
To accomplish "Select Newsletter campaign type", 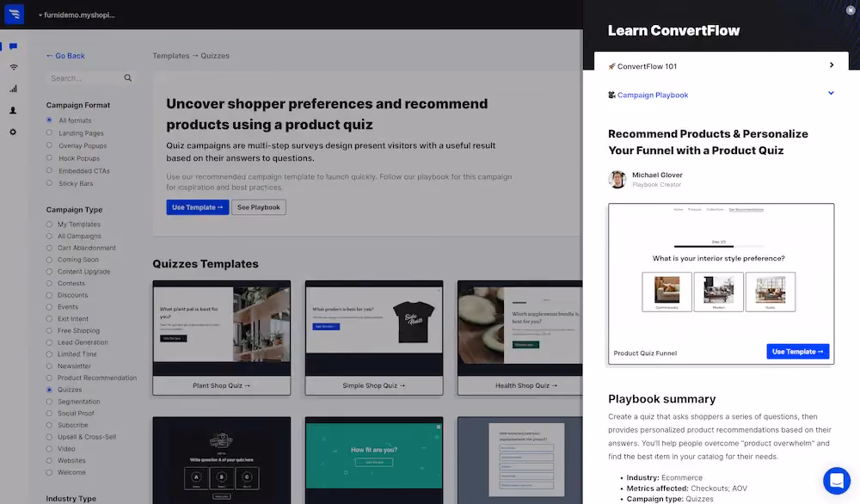I will [x=49, y=366].
